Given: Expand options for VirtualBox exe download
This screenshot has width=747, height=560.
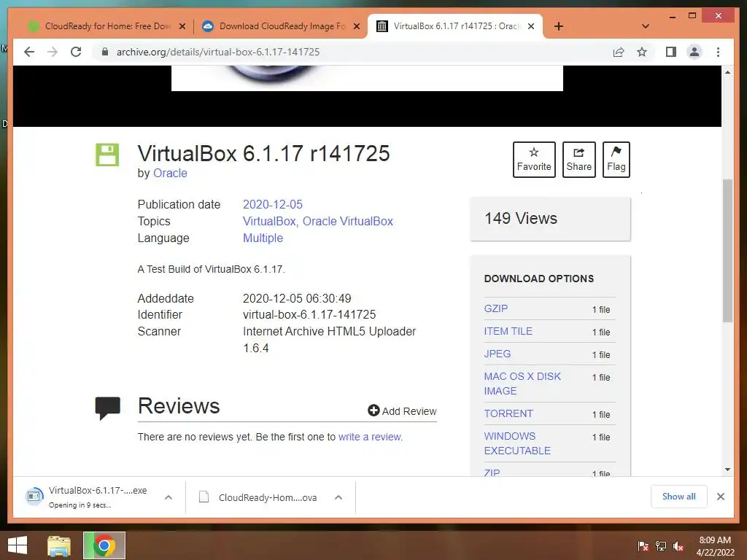Looking at the screenshot, I should point(169,497).
